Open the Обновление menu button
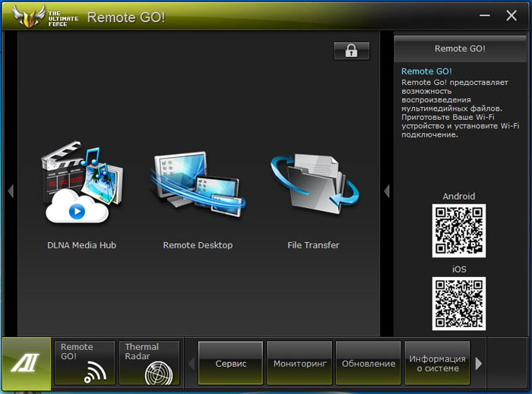 click(x=369, y=363)
